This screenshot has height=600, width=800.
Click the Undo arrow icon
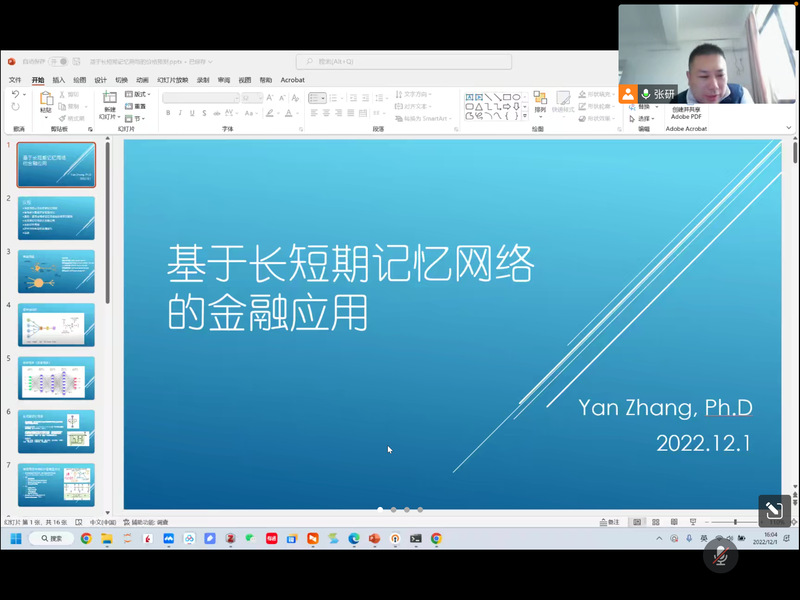coord(15,94)
